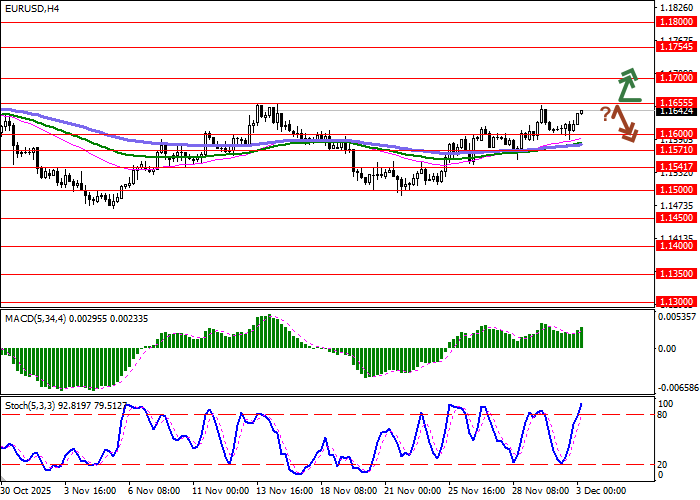Image resolution: width=700 pixels, height=500 pixels.
Task: Click the 1.1500 price level label
Action: (675, 189)
